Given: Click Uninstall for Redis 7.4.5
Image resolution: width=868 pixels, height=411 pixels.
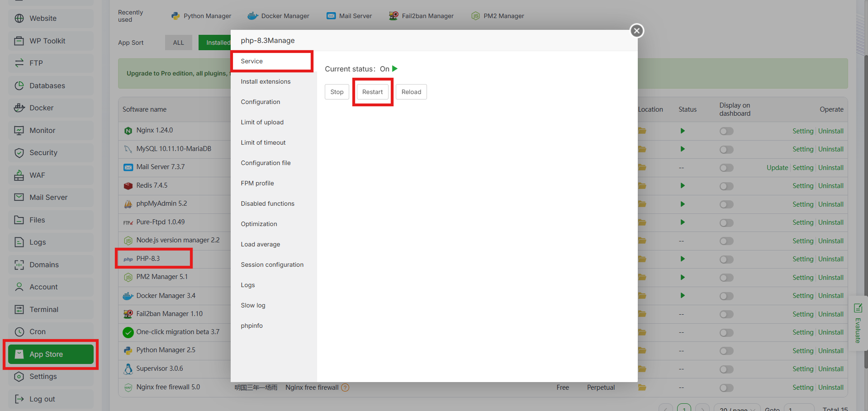Looking at the screenshot, I should click(x=831, y=186).
